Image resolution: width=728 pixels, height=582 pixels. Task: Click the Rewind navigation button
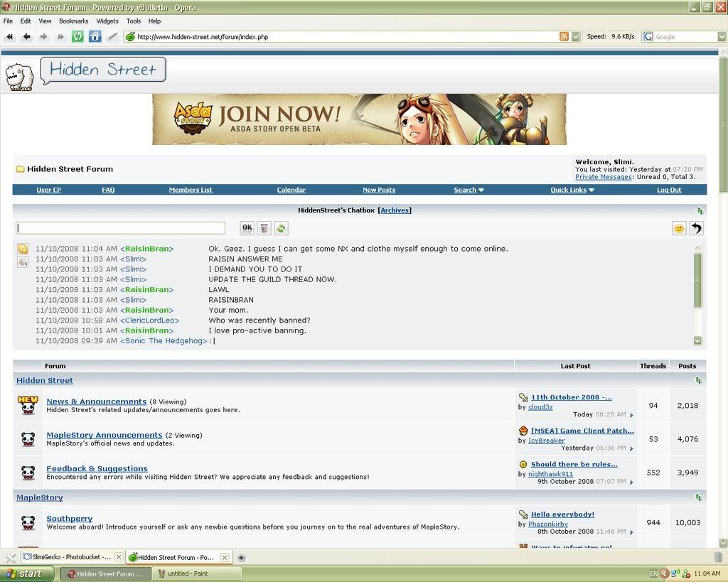pos(10,37)
